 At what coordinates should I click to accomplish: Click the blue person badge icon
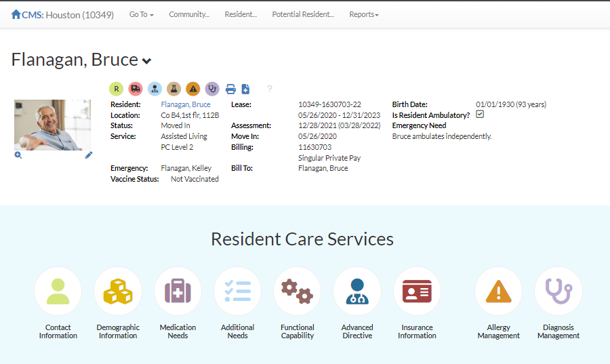155,89
